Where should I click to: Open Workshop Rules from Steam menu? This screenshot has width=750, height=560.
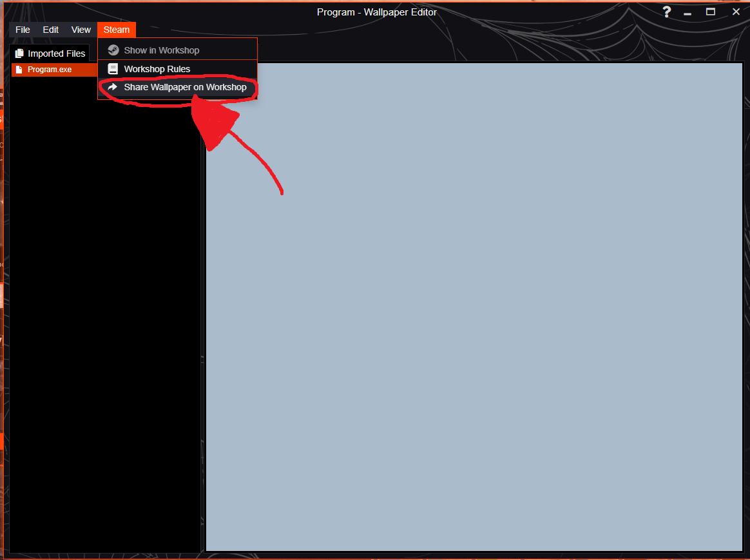tap(177, 69)
